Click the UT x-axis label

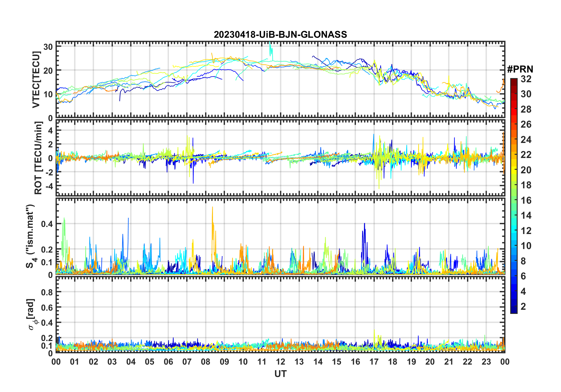[x=280, y=374]
